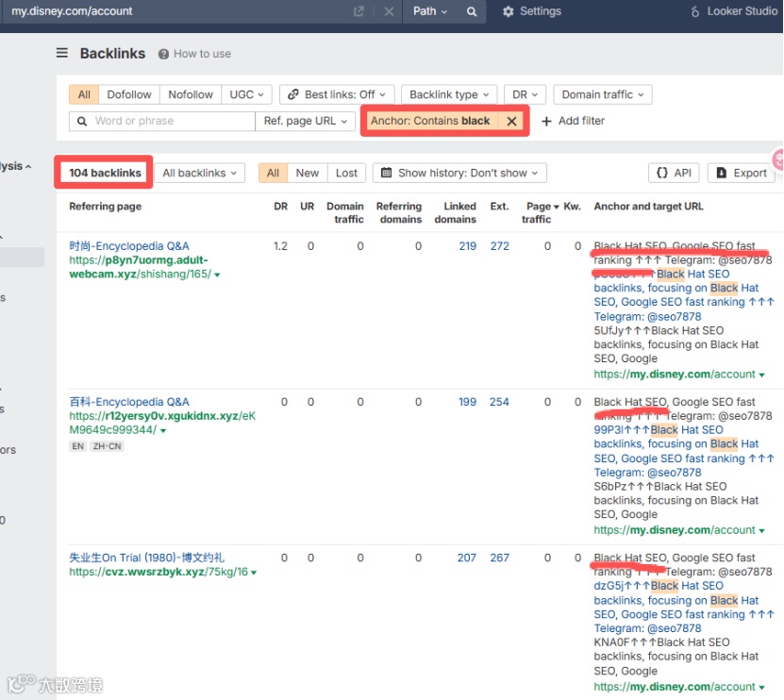Open the hamburger menu beside Backlinks

62,53
